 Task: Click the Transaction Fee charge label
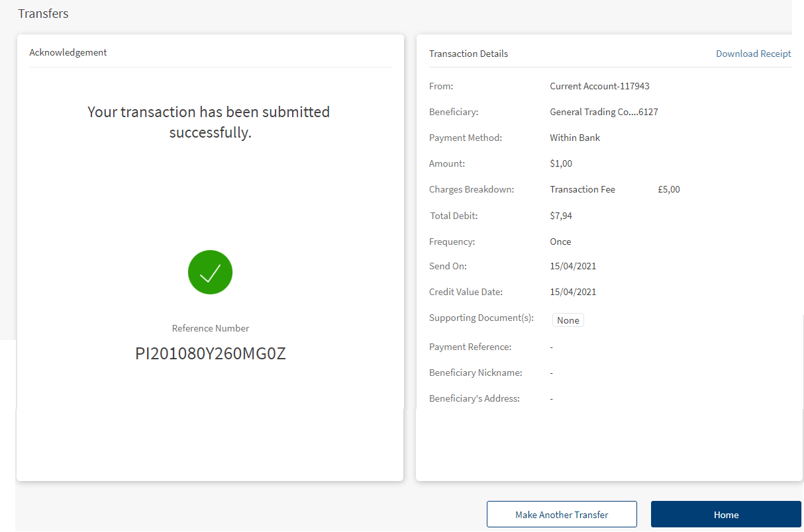(x=582, y=189)
